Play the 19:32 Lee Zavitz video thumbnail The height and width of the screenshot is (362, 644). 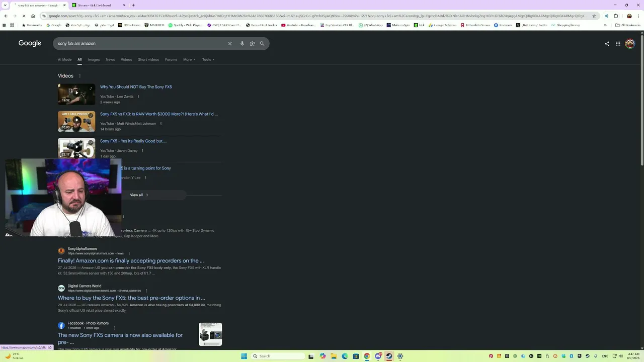(76, 94)
